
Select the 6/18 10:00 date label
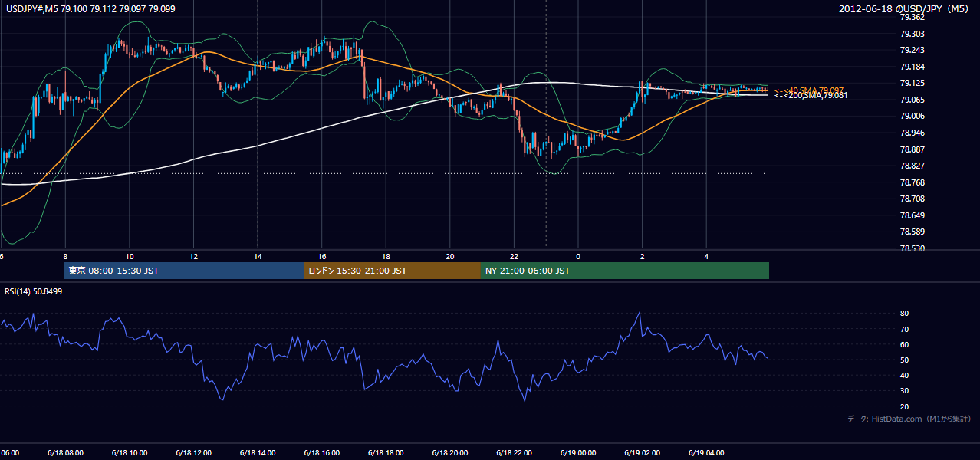click(x=130, y=452)
